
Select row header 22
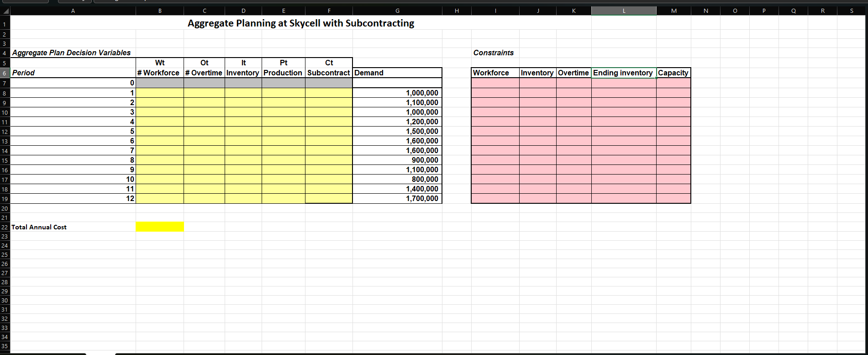5,227
